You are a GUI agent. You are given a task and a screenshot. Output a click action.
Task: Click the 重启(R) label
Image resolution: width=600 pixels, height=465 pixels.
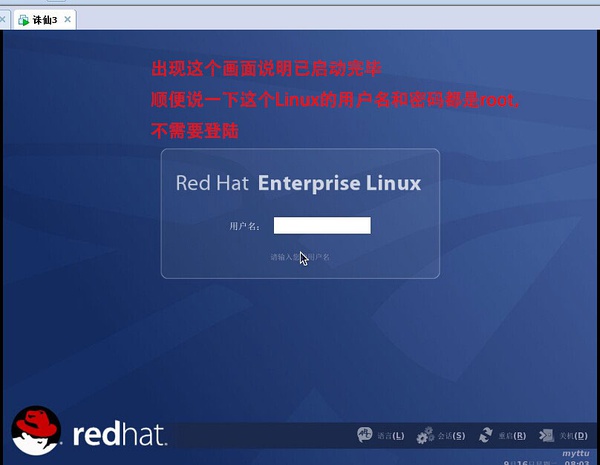click(x=512, y=436)
